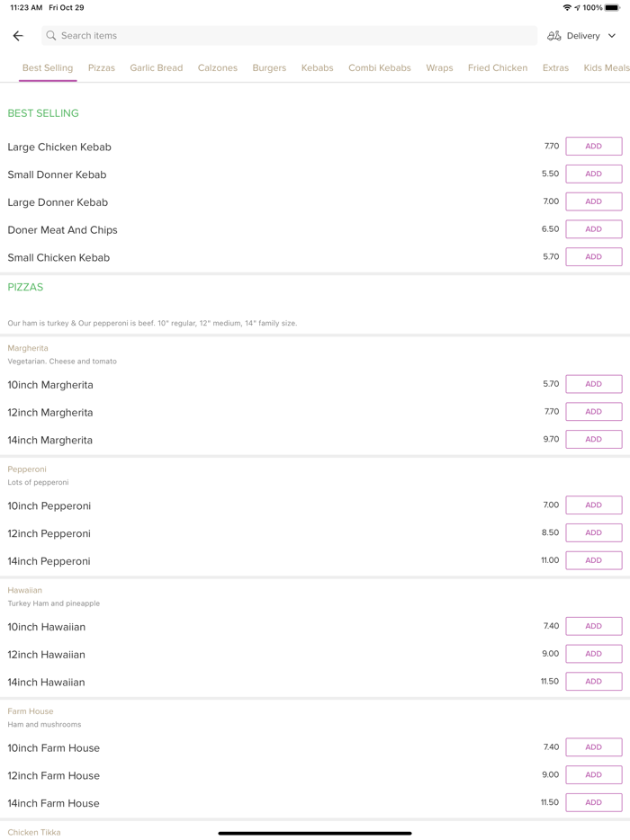This screenshot has height=840, width=630.
Task: Tap the battery status icon
Action: tap(612, 7)
